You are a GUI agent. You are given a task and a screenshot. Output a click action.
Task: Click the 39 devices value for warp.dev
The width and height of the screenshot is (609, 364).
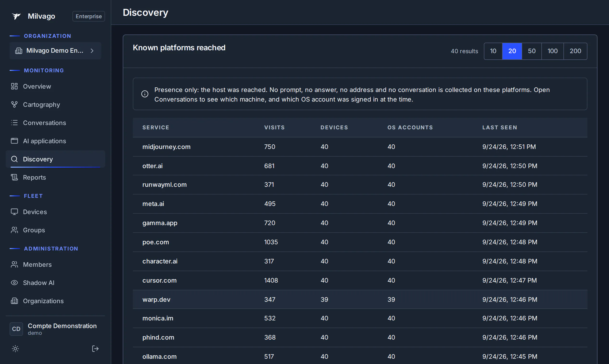coord(324,299)
